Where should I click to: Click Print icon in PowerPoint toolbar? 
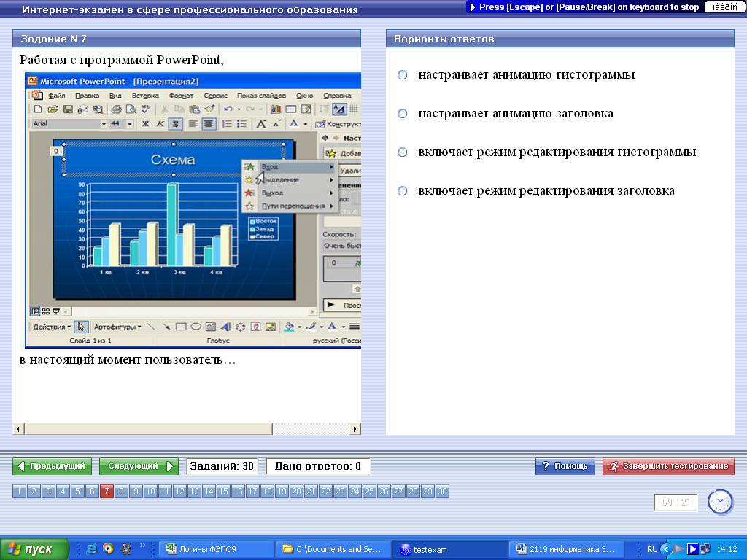click(116, 109)
